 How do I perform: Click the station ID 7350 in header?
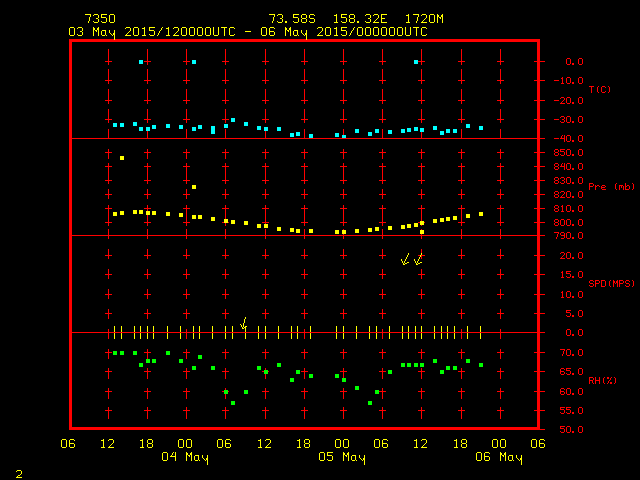[x=99, y=19]
